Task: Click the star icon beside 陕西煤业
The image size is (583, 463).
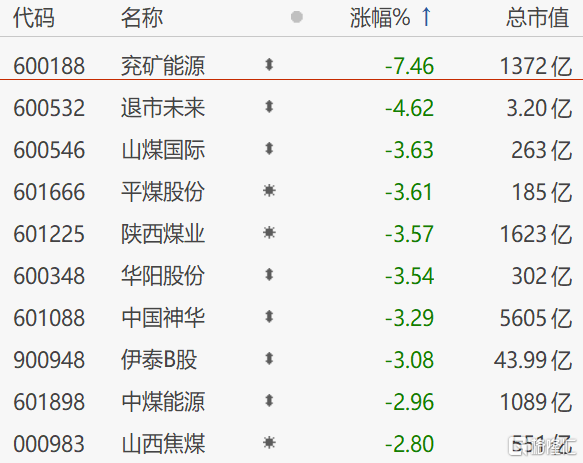Action: [269, 233]
